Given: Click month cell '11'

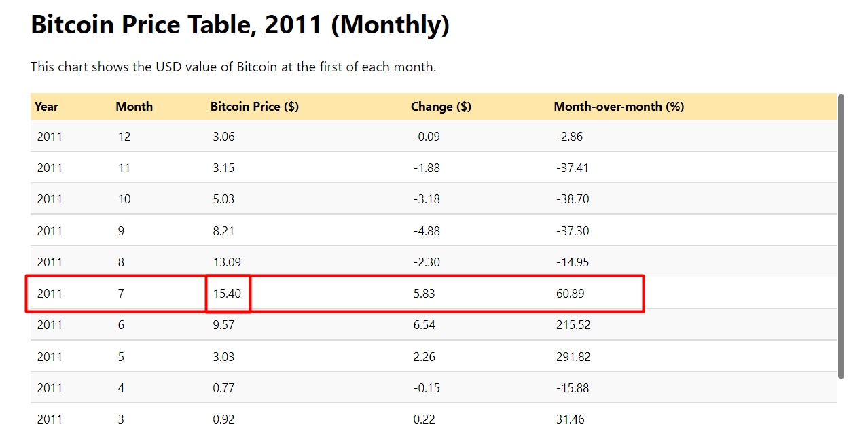Looking at the screenshot, I should tap(124, 168).
